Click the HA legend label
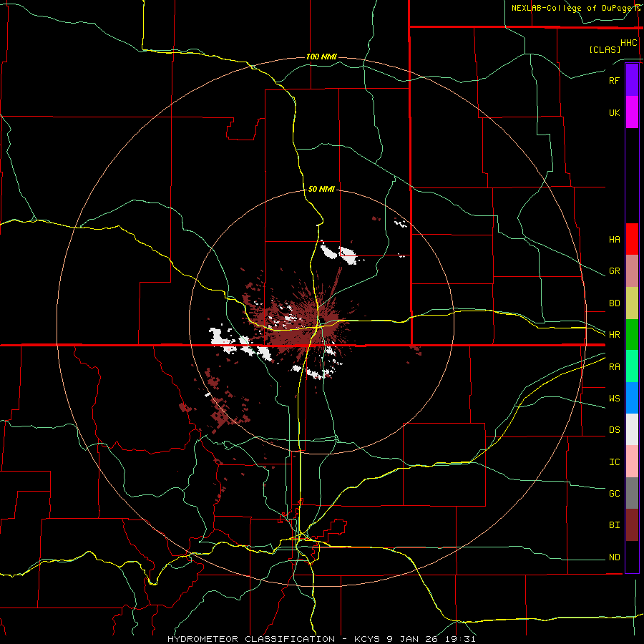Screen dimensions: 644x644 pyautogui.click(x=614, y=240)
